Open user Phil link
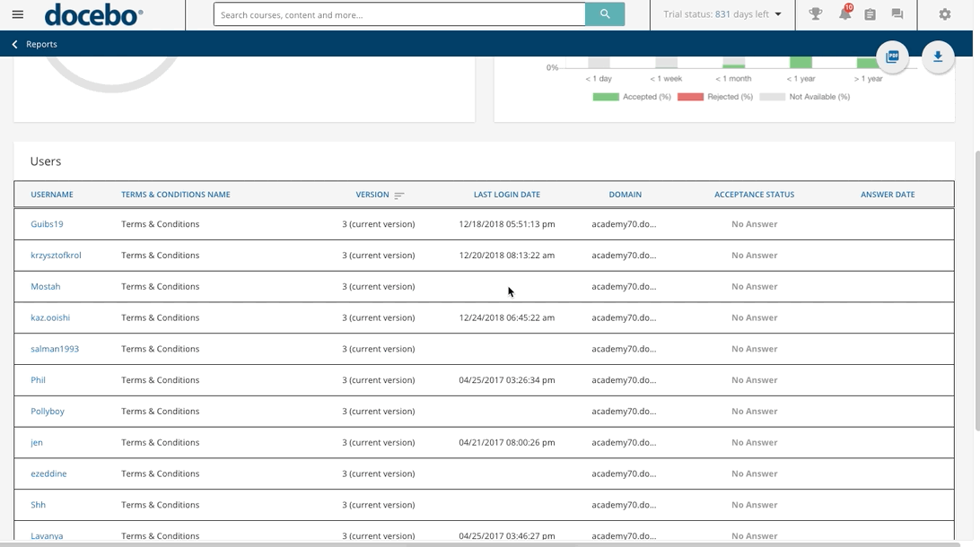This screenshot has height=547, width=980. click(x=38, y=380)
